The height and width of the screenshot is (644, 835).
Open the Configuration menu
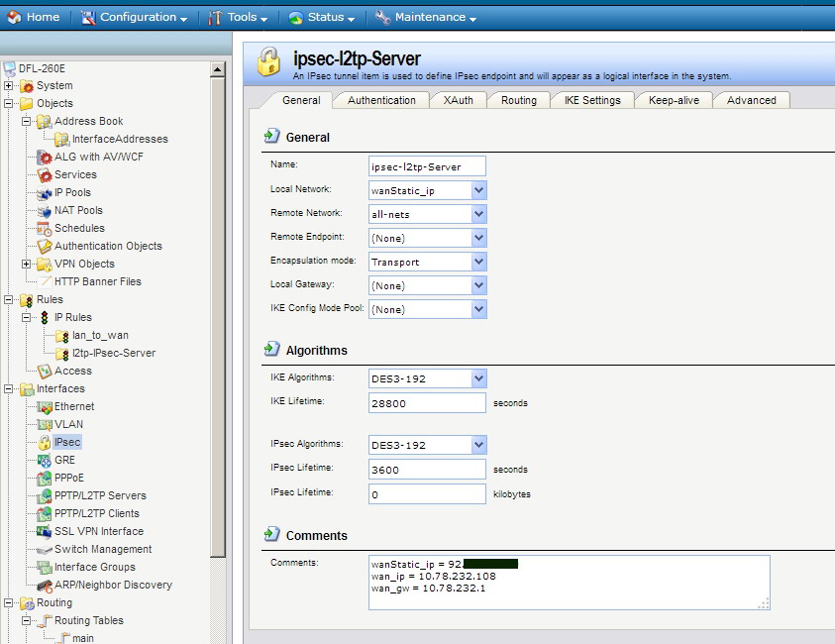click(135, 17)
